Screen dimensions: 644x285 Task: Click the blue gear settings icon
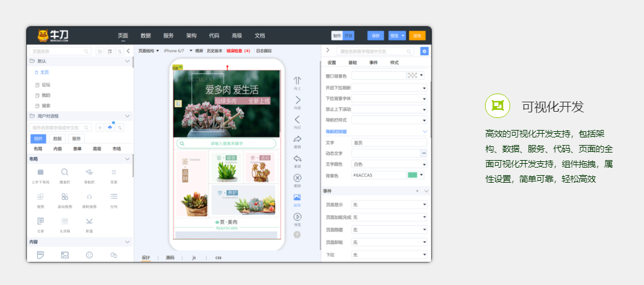[x=424, y=51]
